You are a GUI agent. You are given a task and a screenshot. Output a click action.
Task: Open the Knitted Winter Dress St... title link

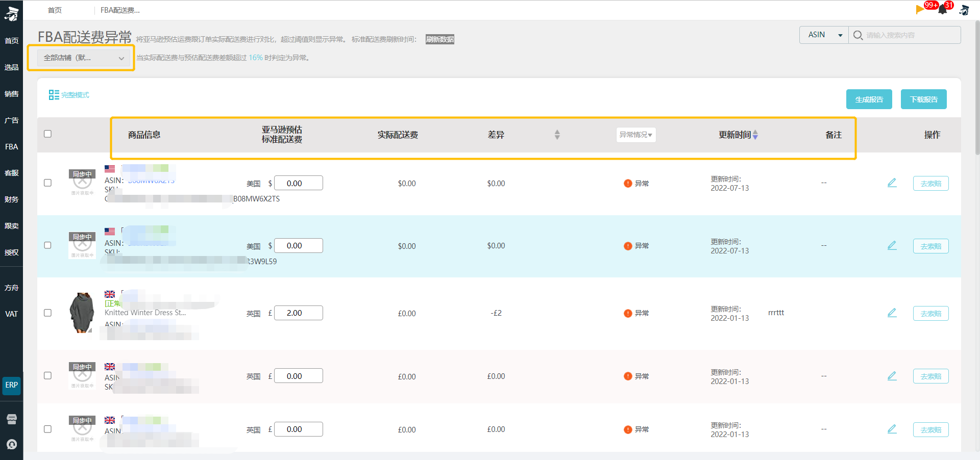coord(145,313)
